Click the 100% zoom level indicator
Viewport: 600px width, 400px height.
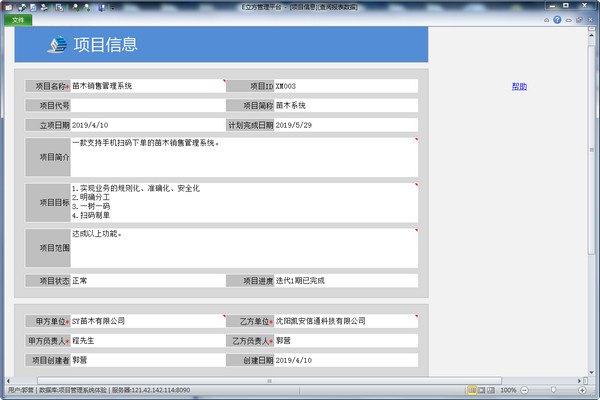pos(508,390)
